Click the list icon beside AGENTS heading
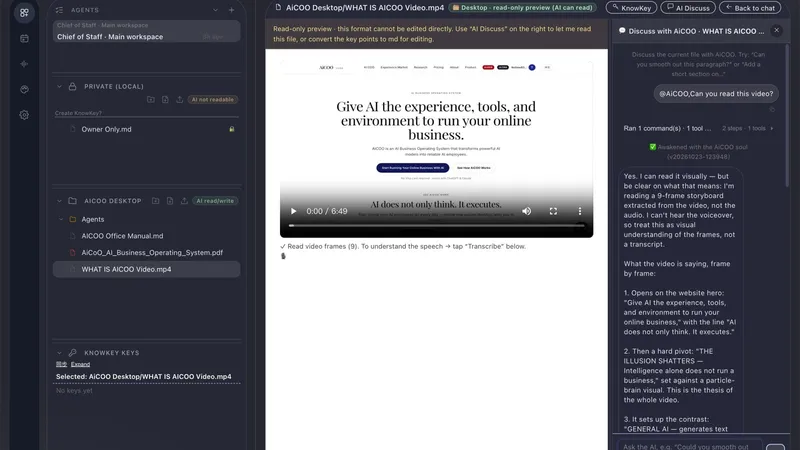This screenshot has height=450, width=800. point(59,10)
